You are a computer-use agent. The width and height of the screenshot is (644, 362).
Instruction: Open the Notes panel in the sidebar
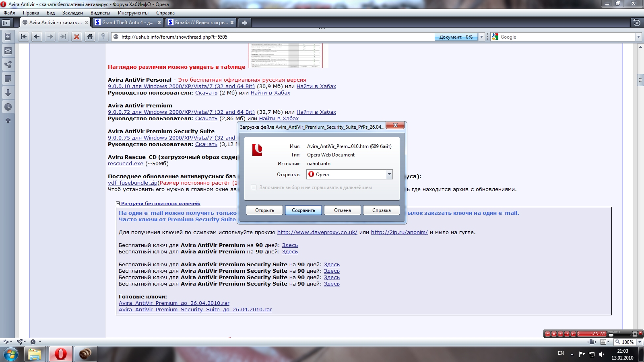8,79
